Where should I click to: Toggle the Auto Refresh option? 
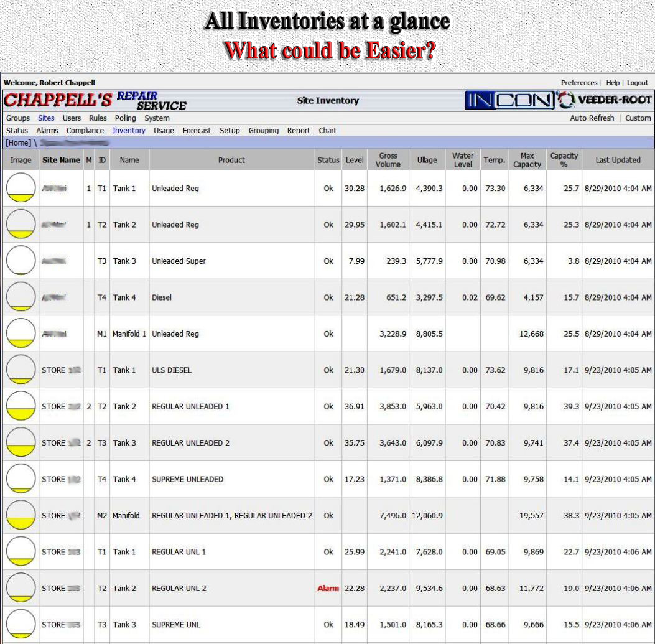(592, 118)
